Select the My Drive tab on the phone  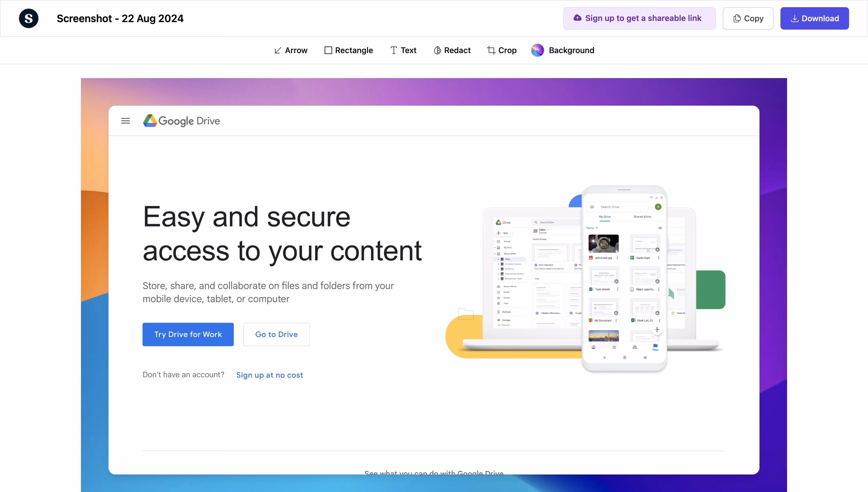604,217
